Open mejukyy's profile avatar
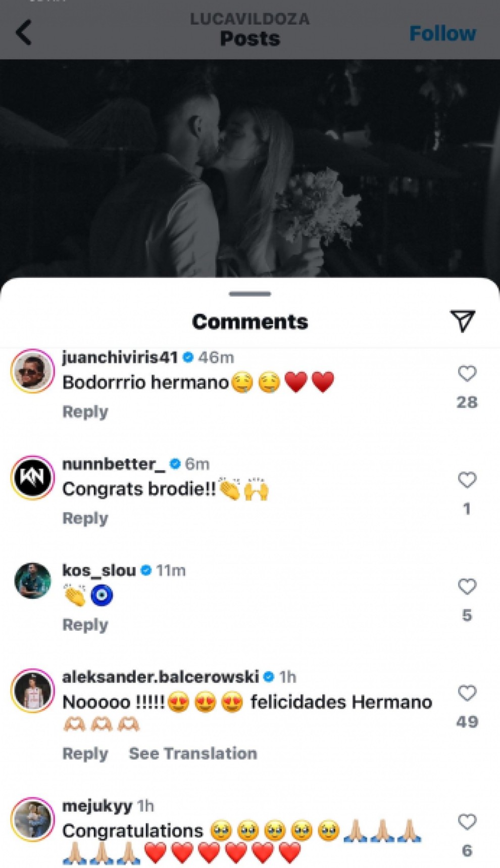The width and height of the screenshot is (500, 868). pos(33,819)
